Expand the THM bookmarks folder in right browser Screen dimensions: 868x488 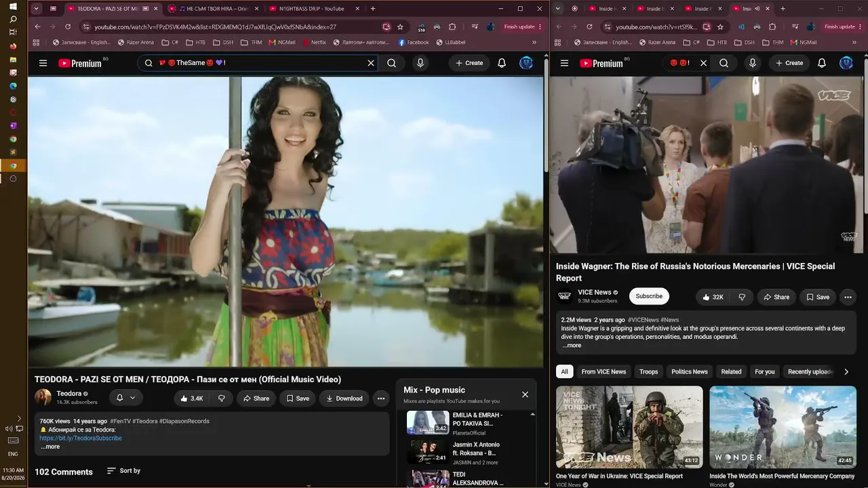click(772, 42)
